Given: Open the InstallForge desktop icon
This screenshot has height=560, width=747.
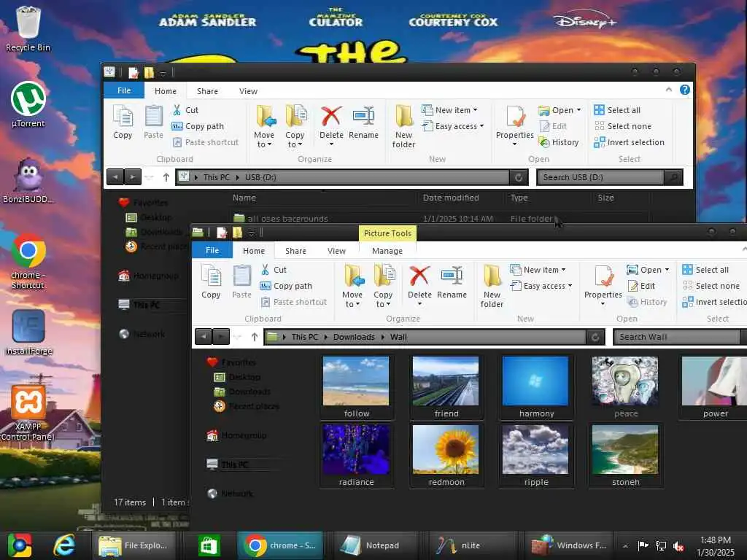Looking at the screenshot, I should (x=28, y=332).
